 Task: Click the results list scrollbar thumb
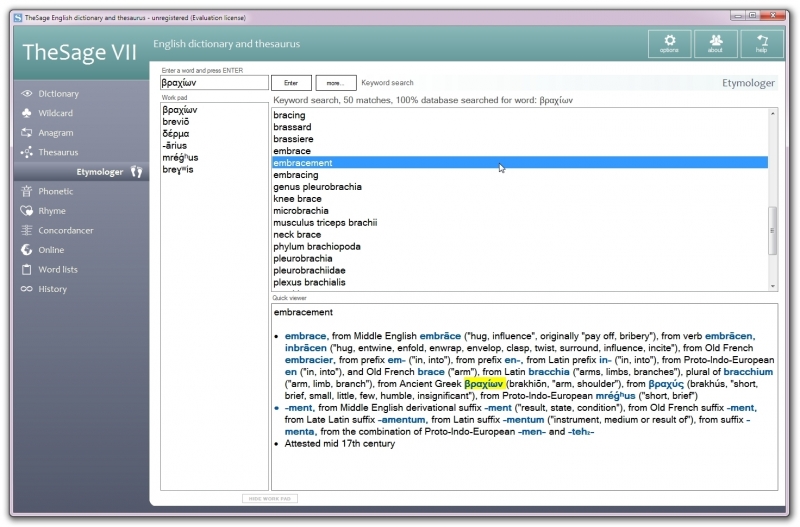click(772, 231)
